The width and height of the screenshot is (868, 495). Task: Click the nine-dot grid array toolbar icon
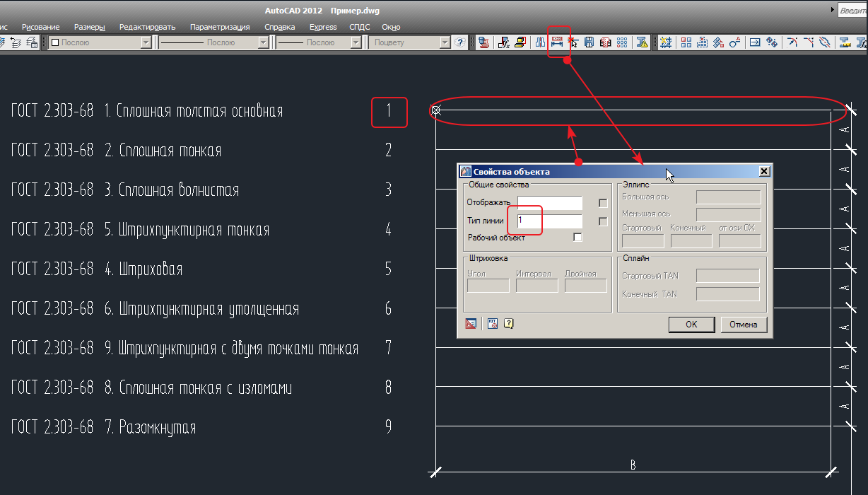coord(622,42)
